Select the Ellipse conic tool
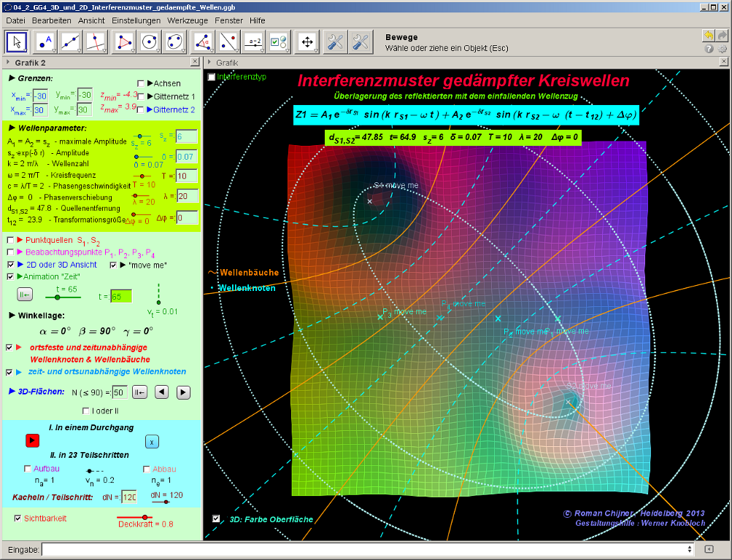The height and width of the screenshot is (560, 732). pyautogui.click(x=174, y=42)
